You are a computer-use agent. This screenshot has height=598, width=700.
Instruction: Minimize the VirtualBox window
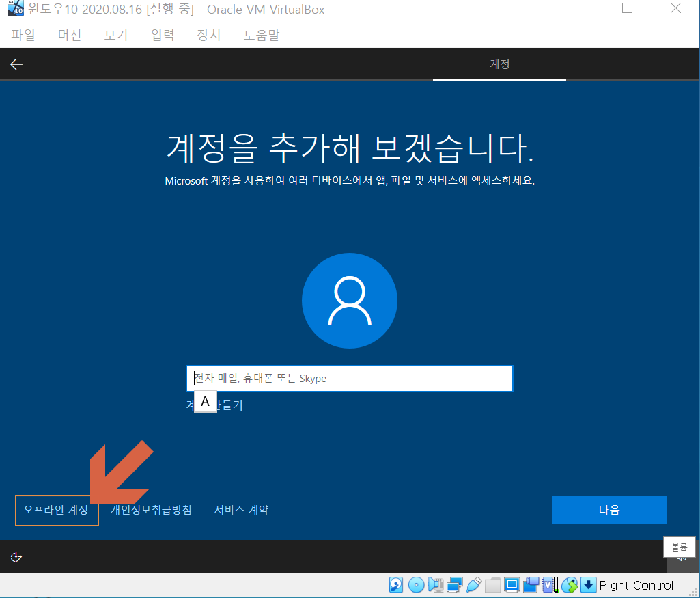pyautogui.click(x=580, y=8)
